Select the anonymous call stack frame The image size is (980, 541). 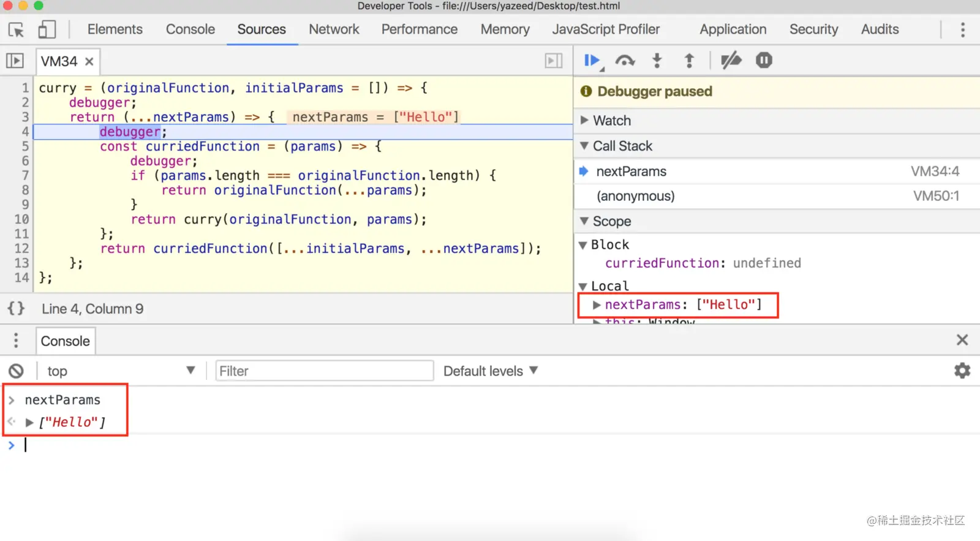click(x=636, y=196)
